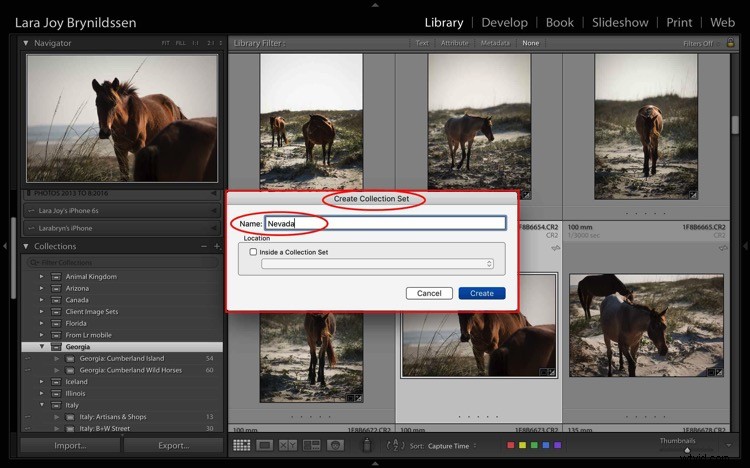The width and height of the screenshot is (750, 468).
Task: Enable Inside a Collection Set checkbox
Action: coord(253,252)
